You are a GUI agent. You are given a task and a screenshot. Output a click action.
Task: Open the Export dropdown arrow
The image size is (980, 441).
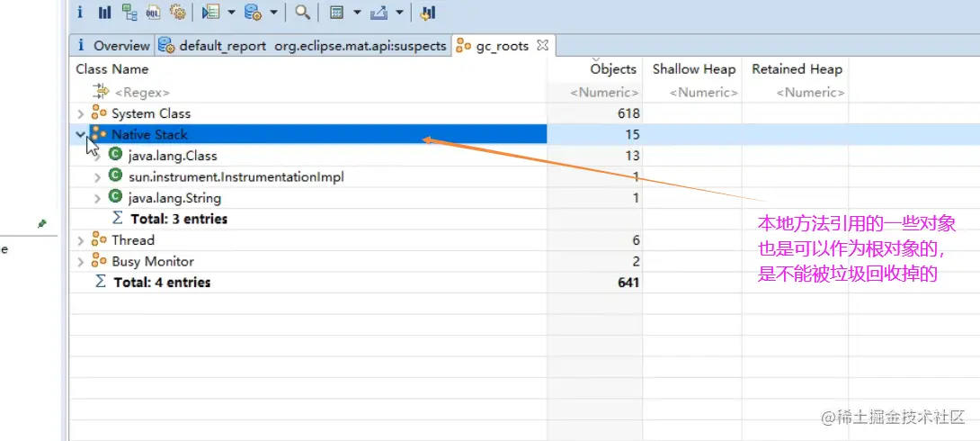tap(399, 13)
